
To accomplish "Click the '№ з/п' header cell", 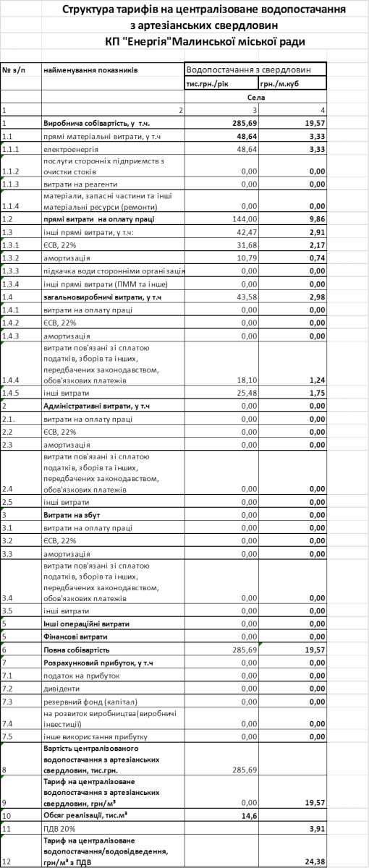I will coord(21,70).
